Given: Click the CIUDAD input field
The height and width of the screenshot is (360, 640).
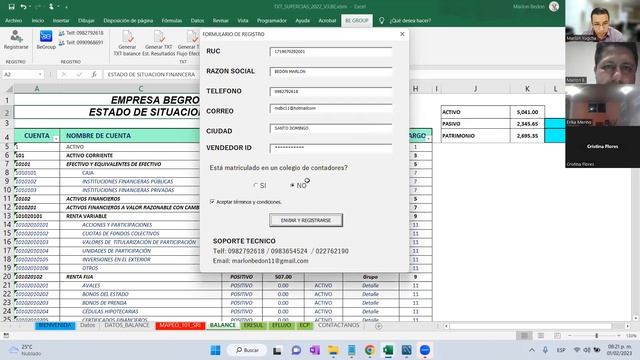Looking at the screenshot, I should tap(331, 128).
